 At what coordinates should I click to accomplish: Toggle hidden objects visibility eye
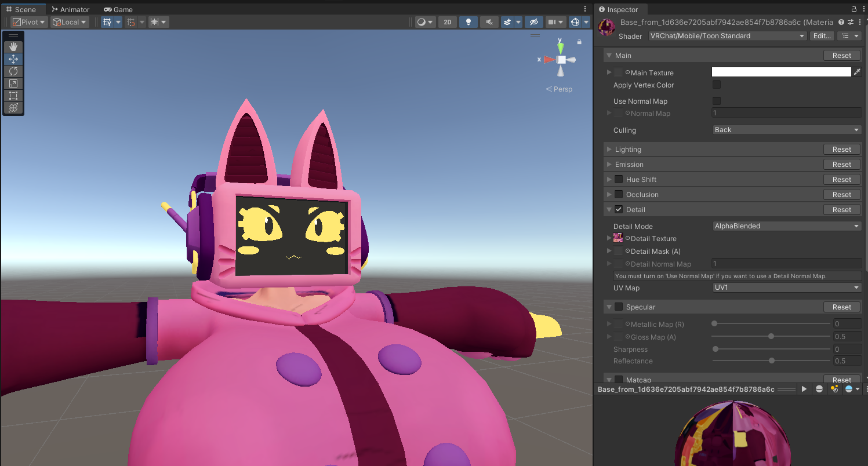click(534, 22)
